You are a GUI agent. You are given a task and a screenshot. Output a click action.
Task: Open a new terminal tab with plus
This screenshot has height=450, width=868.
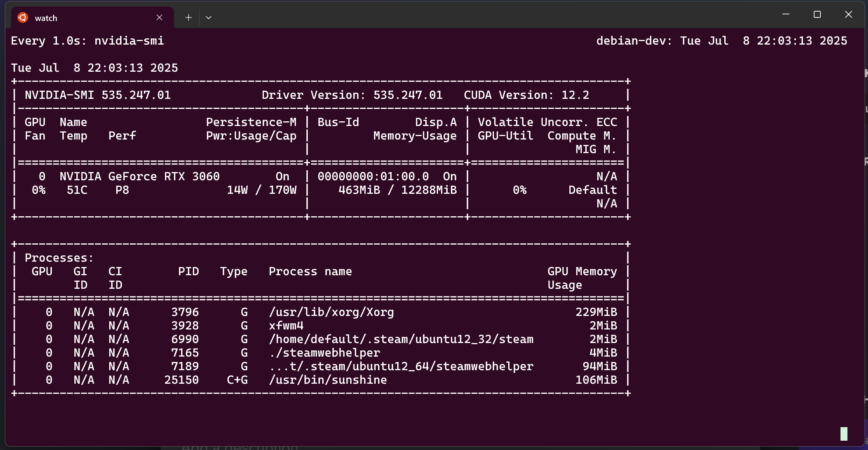pos(188,17)
